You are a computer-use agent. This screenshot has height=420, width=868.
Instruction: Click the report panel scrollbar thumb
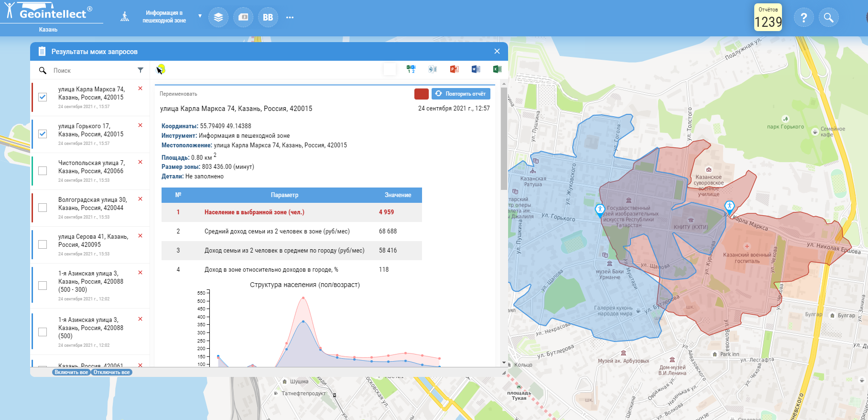504,139
